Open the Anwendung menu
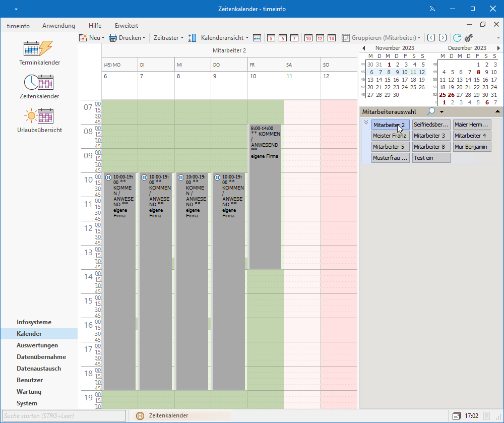This screenshot has height=423, width=504. click(x=58, y=26)
